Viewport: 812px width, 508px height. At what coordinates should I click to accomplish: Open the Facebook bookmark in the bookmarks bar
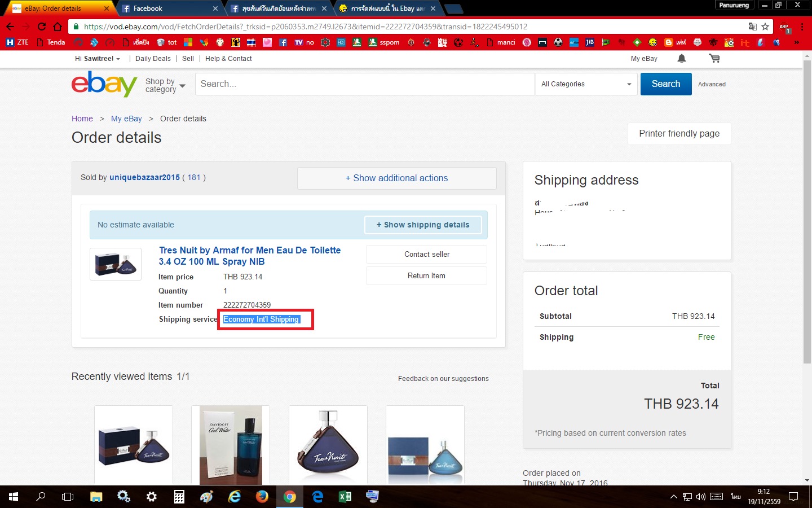tap(283, 42)
